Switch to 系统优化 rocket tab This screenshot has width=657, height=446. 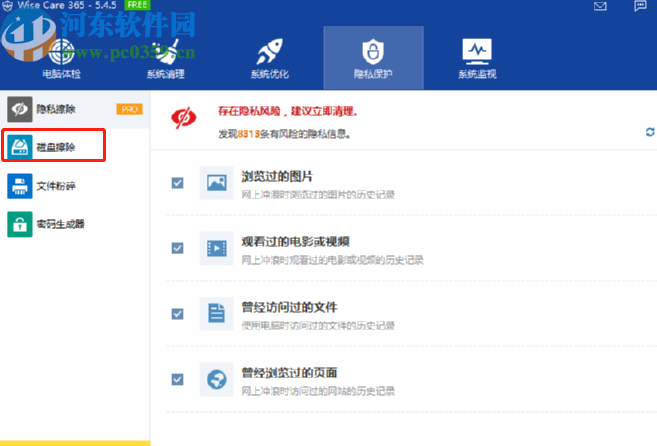coord(269,59)
